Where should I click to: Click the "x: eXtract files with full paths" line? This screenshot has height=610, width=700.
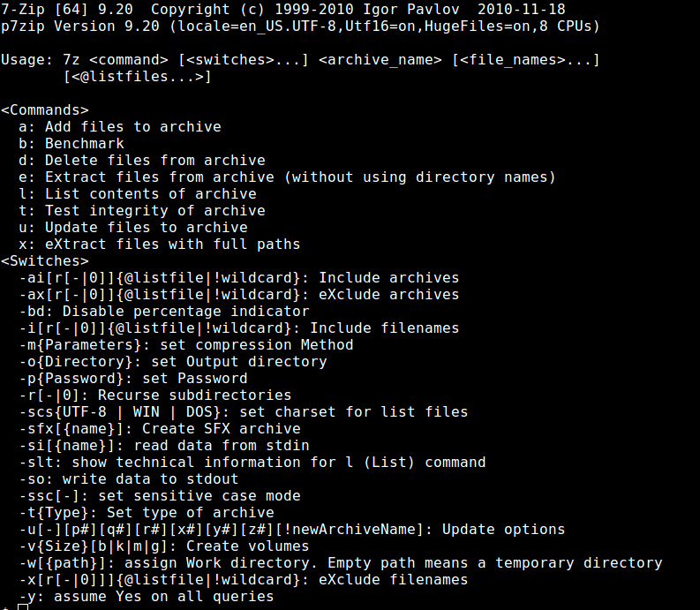click(x=159, y=245)
